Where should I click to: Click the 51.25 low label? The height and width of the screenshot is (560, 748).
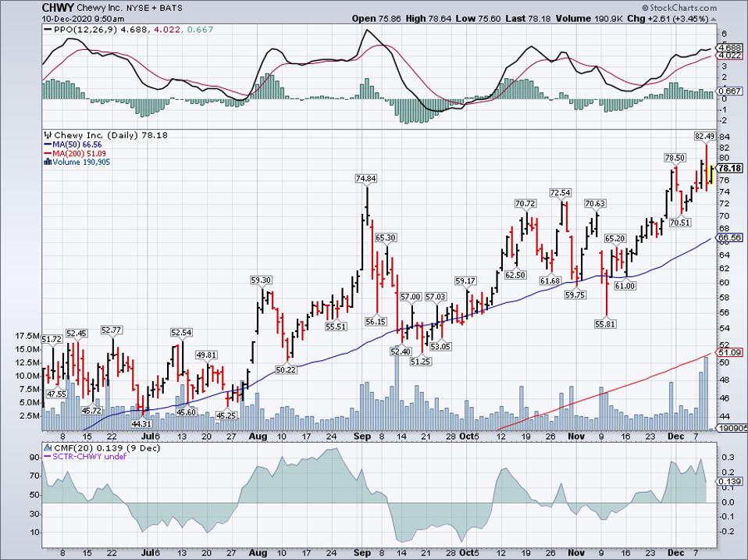421,362
